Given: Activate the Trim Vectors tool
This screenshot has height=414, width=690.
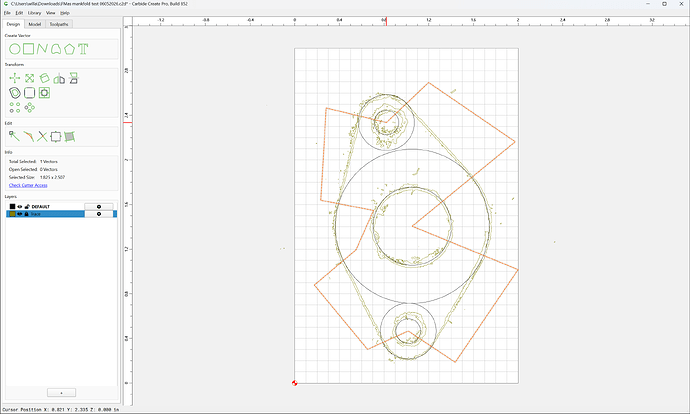Looking at the screenshot, I should point(42,136).
